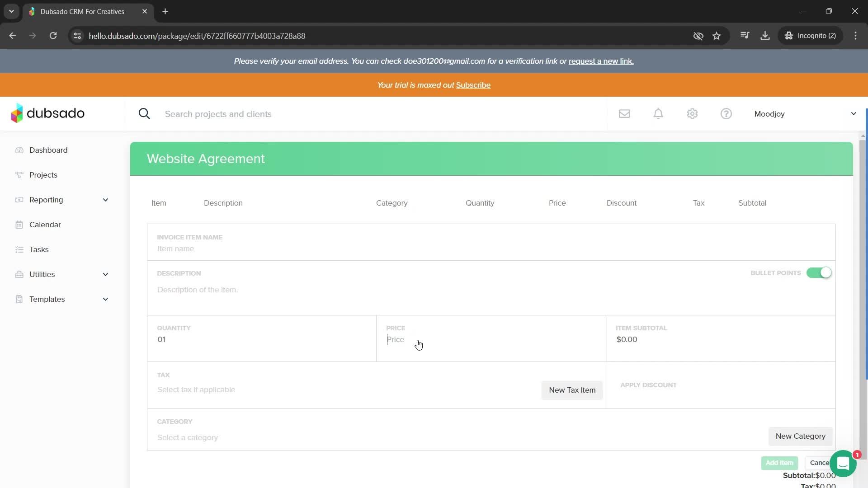Open the Moodjoy account dropdown
Image resolution: width=868 pixels, height=488 pixels.
coord(805,114)
